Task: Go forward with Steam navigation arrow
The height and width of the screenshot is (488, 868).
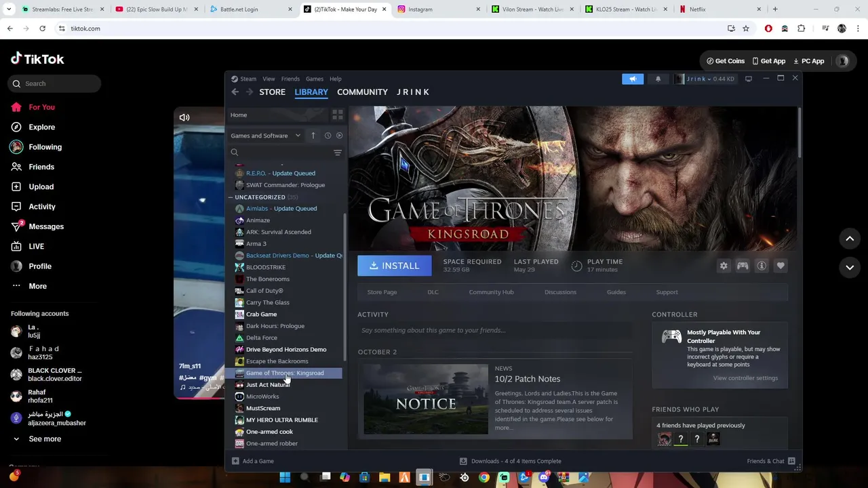Action: (x=249, y=92)
